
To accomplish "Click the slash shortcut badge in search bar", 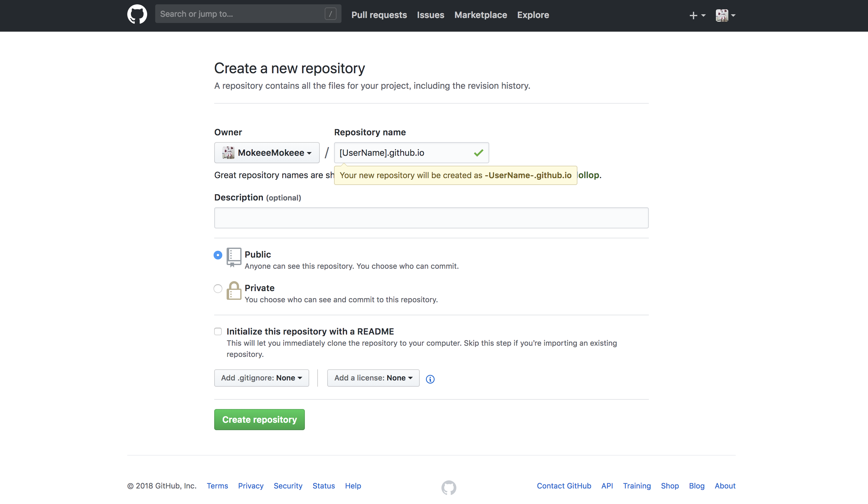I will (330, 13).
